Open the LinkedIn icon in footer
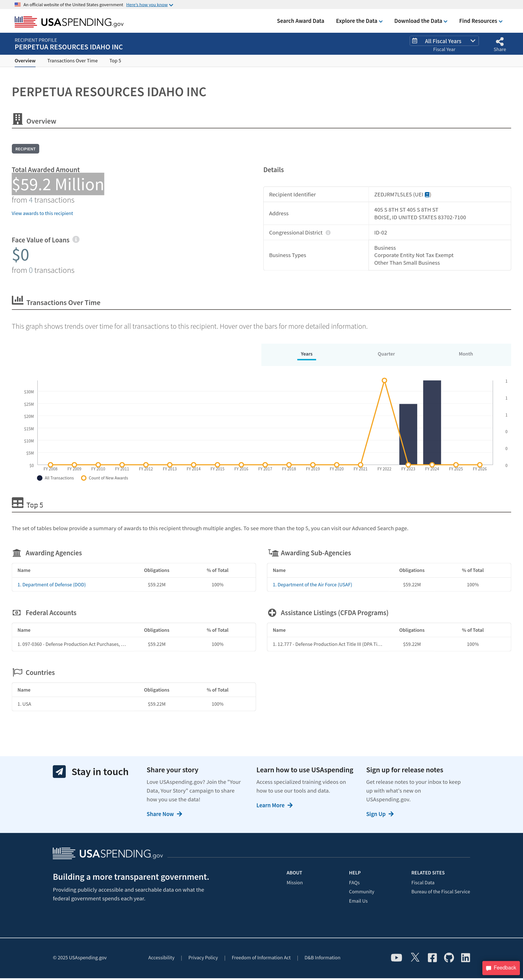 [465, 957]
